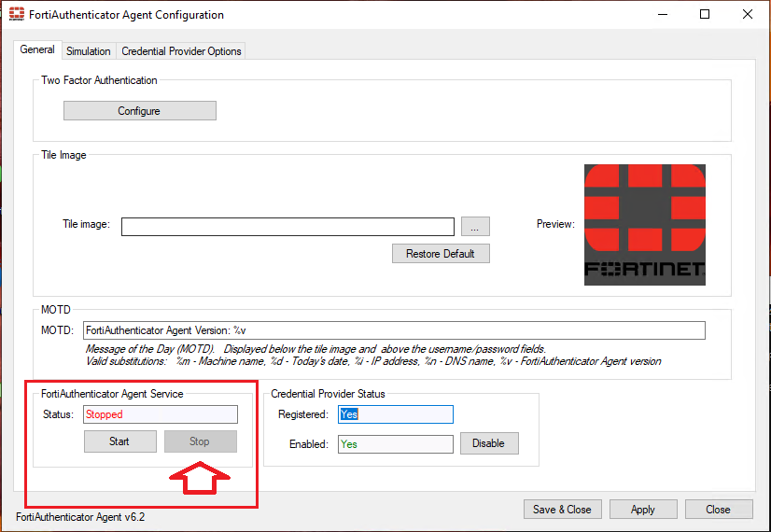The image size is (771, 532).
Task: Click Save & Close
Action: click(562, 510)
